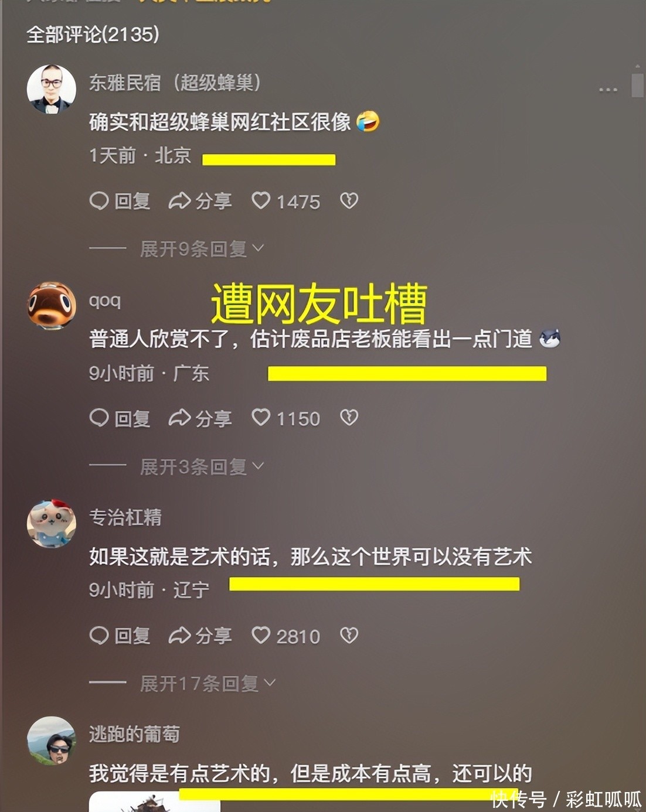Like the comment with 2810 likes
Viewport: 646px width, 812px height.
(286, 636)
